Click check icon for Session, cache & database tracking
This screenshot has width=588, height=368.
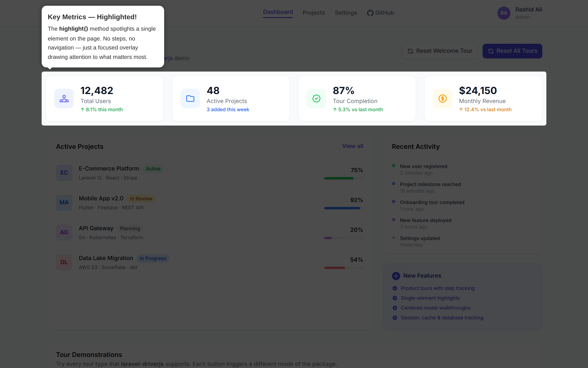click(x=395, y=318)
